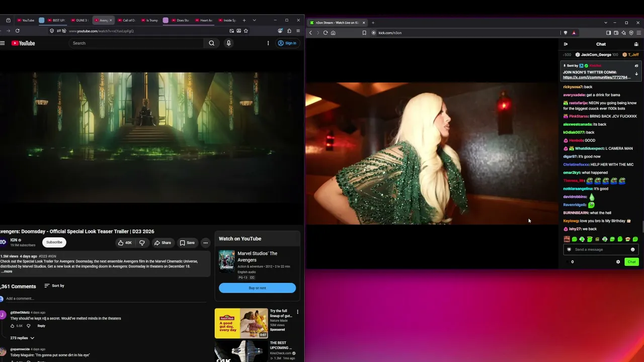Image resolution: width=644 pixels, height=362 pixels.
Task: Expand the video description with ...more
Action: [7, 271]
